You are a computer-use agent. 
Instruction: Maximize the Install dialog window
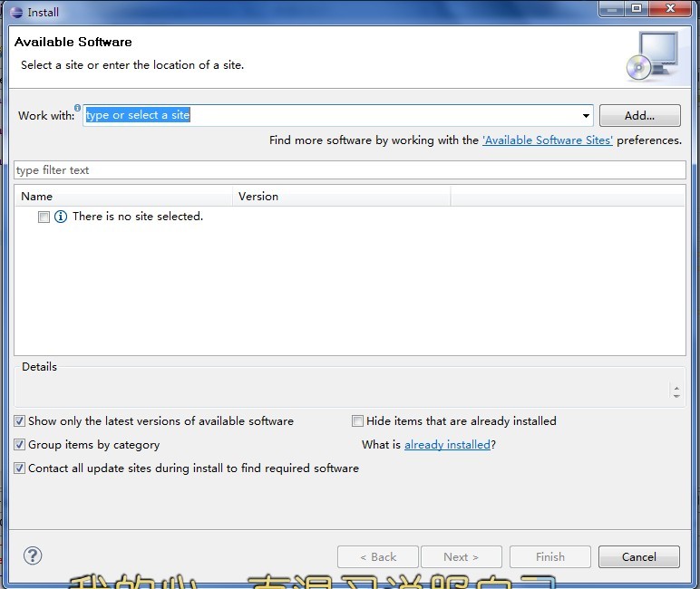637,8
